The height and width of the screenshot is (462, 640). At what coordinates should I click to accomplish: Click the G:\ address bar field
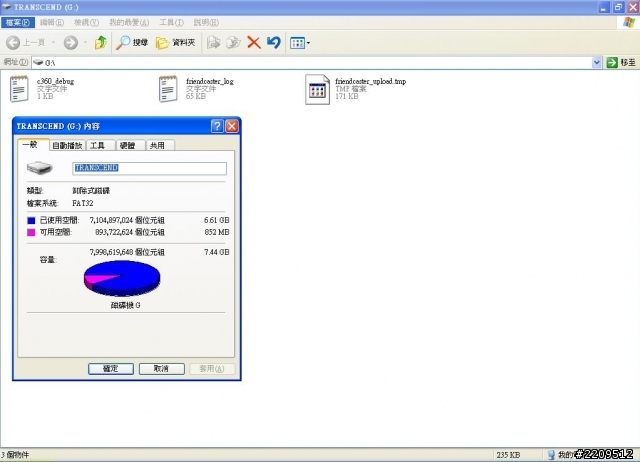click(312, 62)
